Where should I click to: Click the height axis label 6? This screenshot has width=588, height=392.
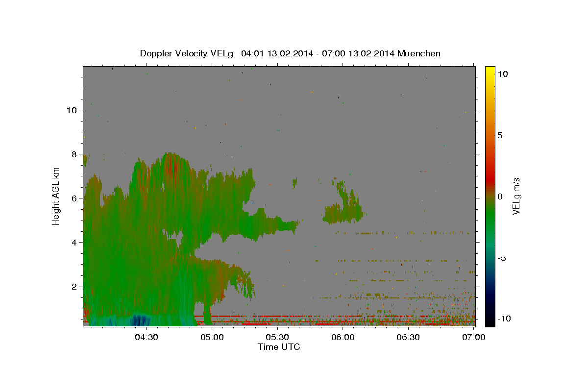coord(75,198)
